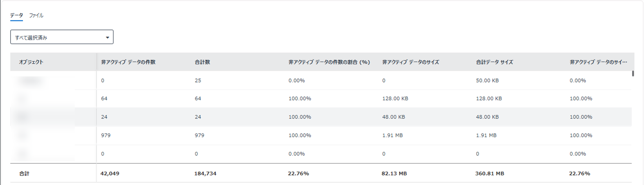
Task: Select the 非アクティブ データのサイズ column header
Action: (x=410, y=62)
